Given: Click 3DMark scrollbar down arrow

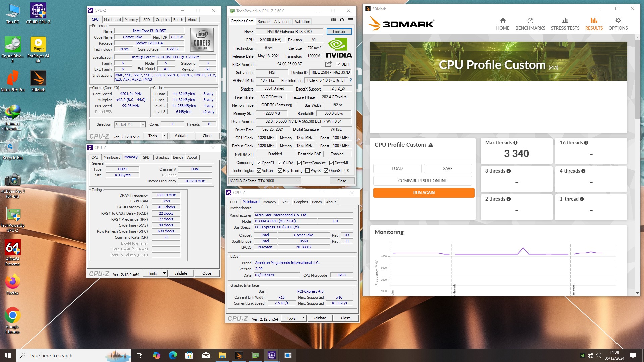Looking at the screenshot, I should click(637, 293).
